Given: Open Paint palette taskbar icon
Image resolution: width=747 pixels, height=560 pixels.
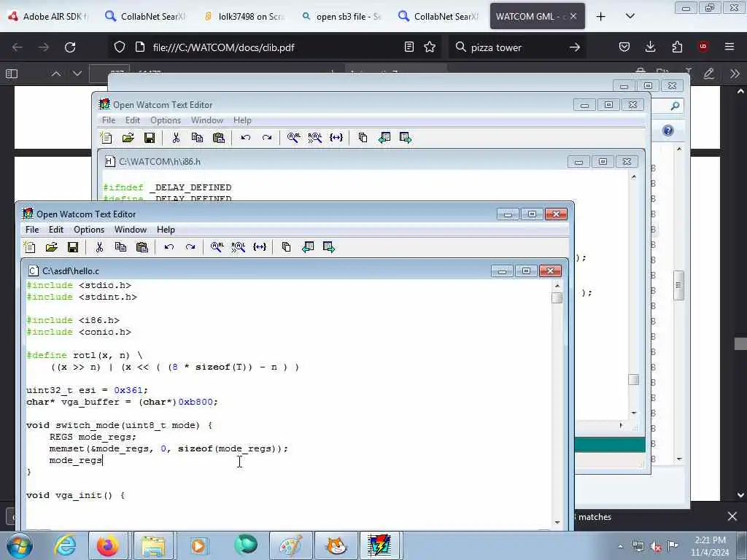Looking at the screenshot, I should [290, 545].
